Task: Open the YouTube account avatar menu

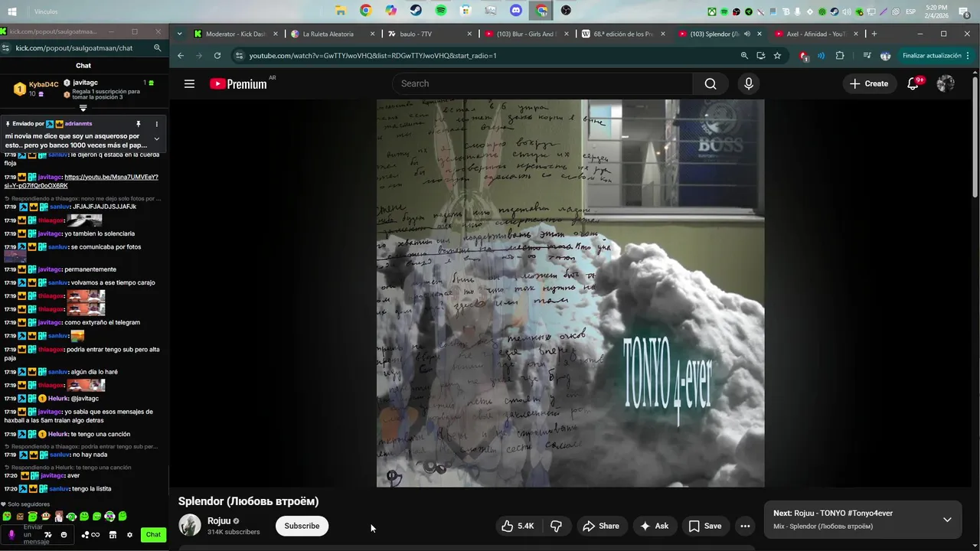Action: pyautogui.click(x=946, y=84)
